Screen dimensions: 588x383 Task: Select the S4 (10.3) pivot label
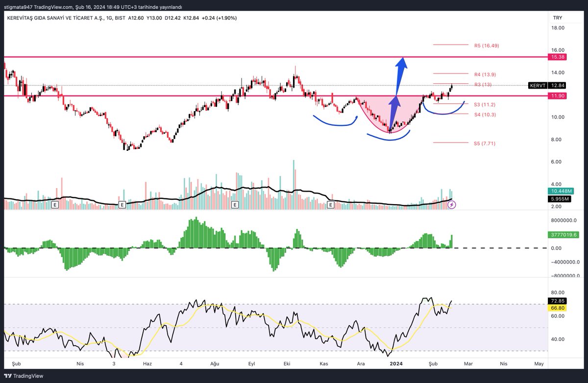pos(485,115)
